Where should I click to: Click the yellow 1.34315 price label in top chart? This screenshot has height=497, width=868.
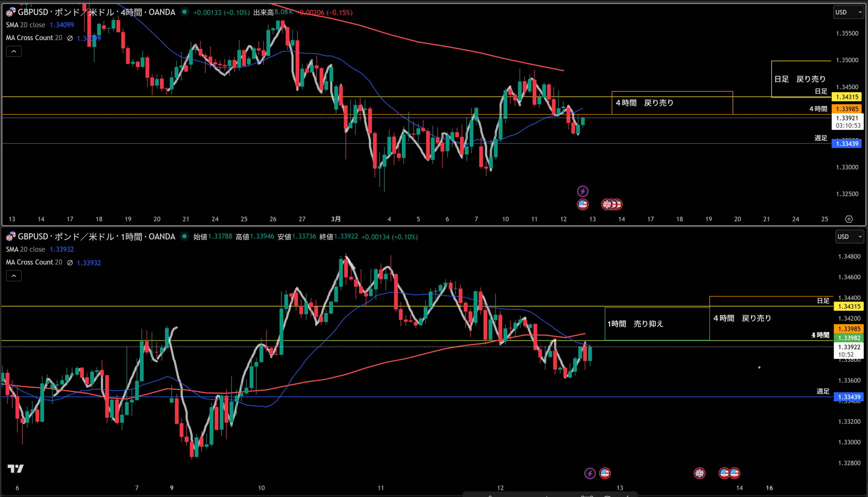click(847, 97)
